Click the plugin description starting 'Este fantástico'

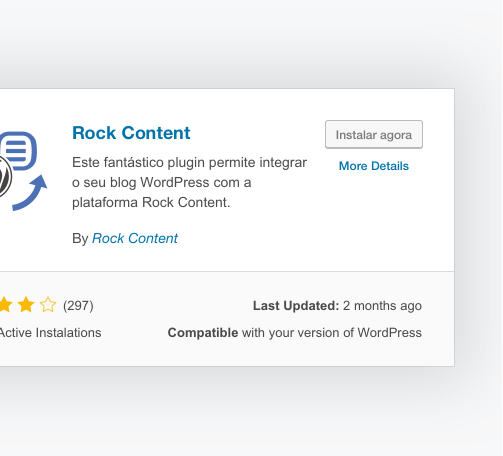click(x=189, y=182)
